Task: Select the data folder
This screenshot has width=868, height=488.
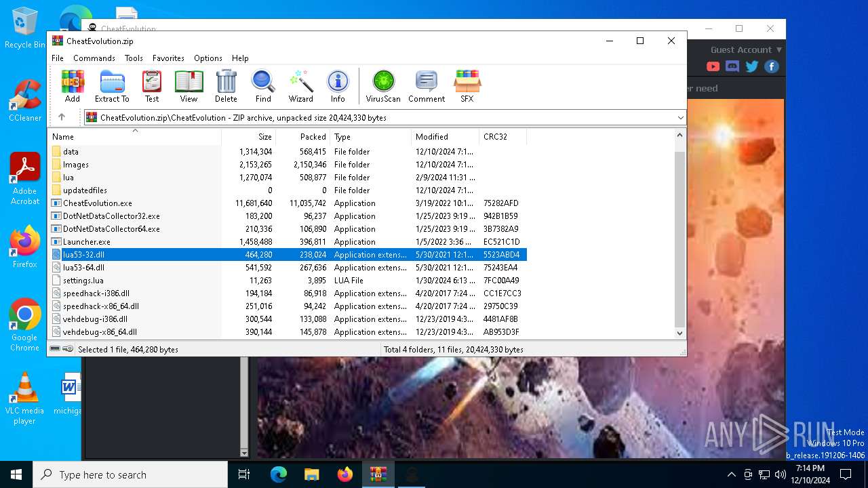Action: click(x=288, y=152)
